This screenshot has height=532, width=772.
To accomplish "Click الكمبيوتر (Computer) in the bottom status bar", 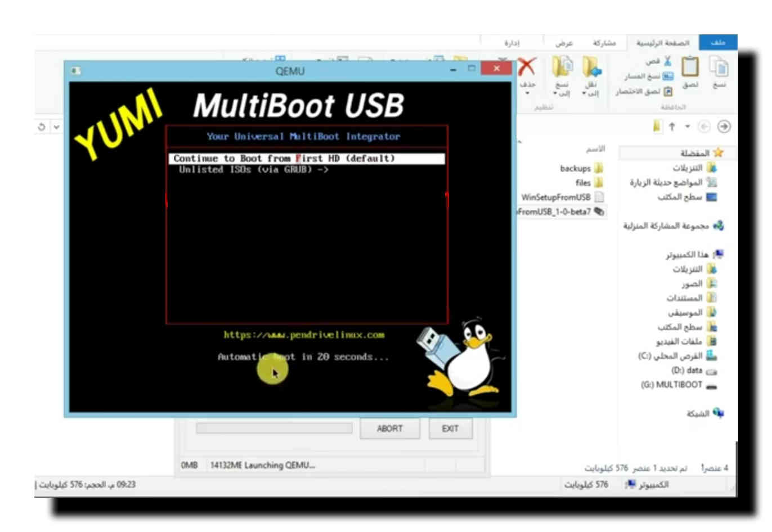I will coord(648,485).
